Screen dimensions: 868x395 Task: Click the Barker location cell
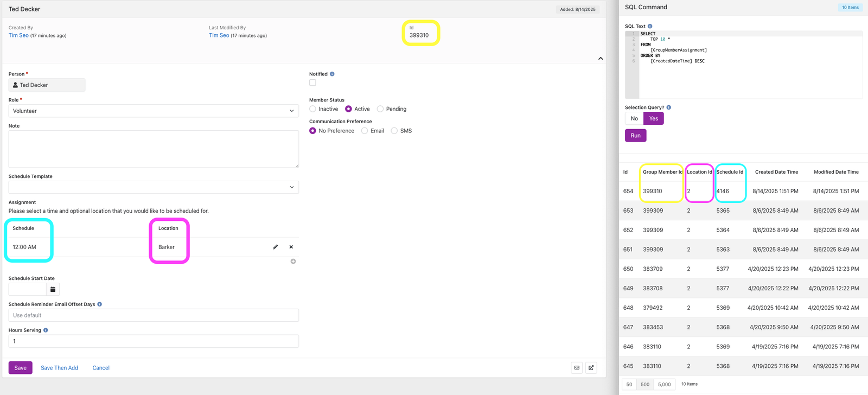167,247
